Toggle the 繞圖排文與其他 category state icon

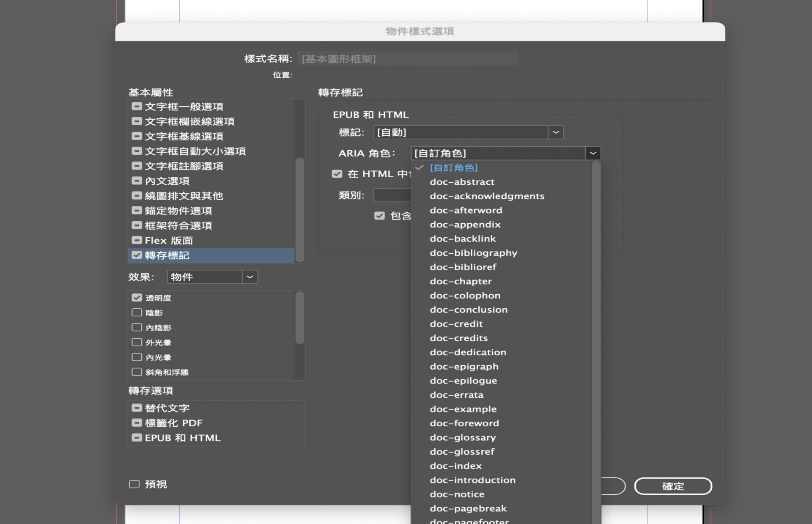click(x=137, y=196)
